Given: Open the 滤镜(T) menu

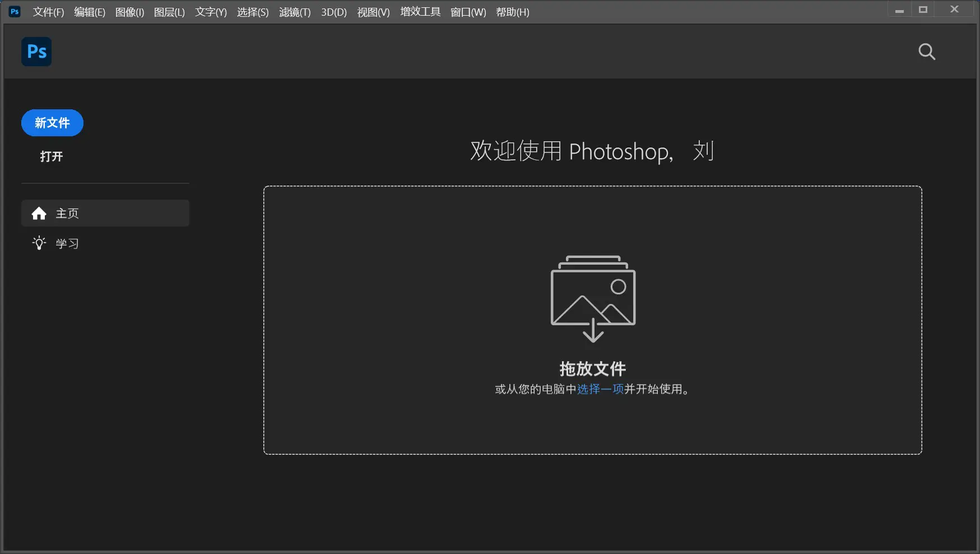Looking at the screenshot, I should [x=295, y=12].
